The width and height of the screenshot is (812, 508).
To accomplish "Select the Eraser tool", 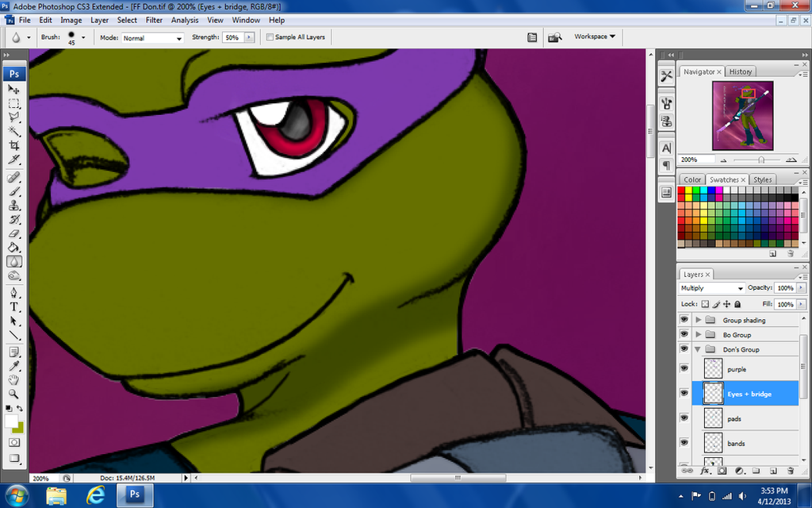I will (x=14, y=234).
